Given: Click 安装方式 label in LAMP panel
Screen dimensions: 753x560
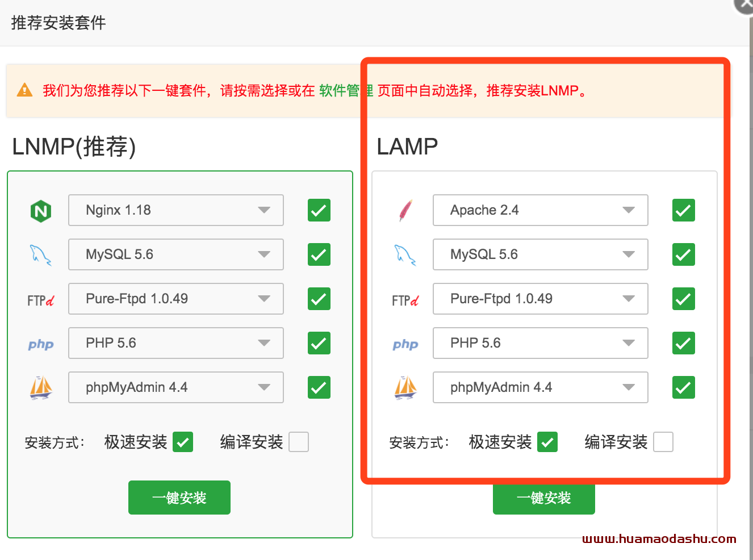Looking at the screenshot, I should [419, 442].
